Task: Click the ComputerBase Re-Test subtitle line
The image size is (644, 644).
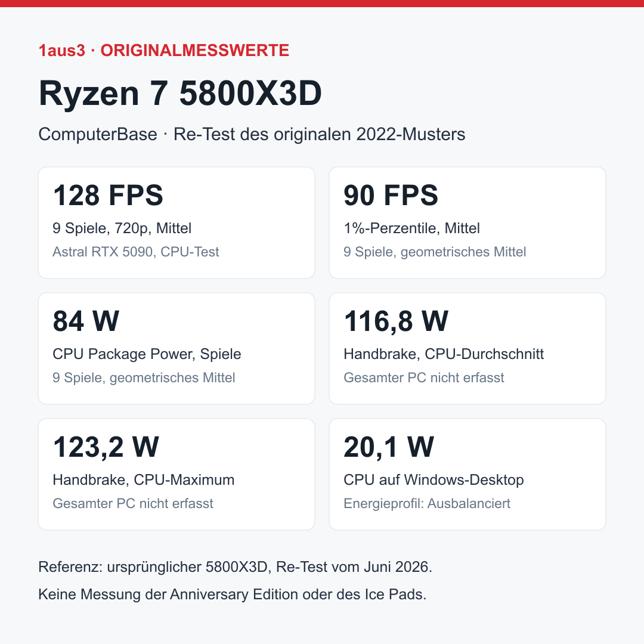Action: click(252, 134)
